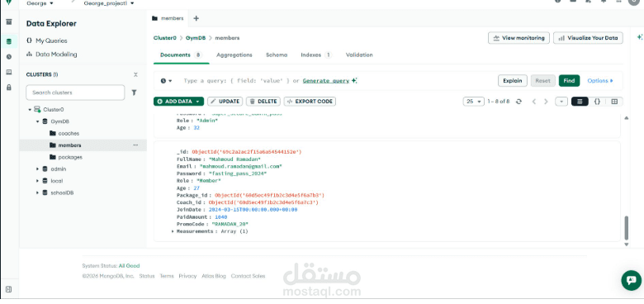Click Visualize Your Data button
The width and height of the screenshot is (644, 304).
pos(588,38)
